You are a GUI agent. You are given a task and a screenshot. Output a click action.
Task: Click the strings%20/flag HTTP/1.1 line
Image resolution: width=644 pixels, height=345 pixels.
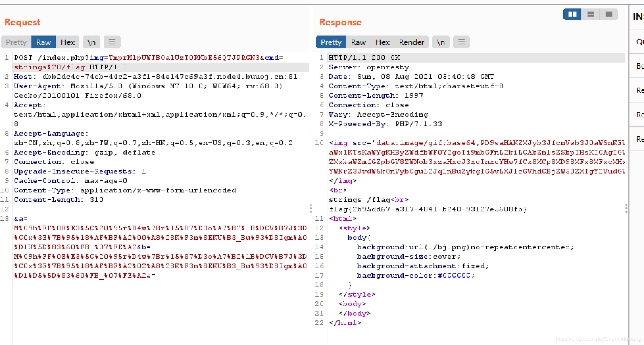(x=70, y=67)
